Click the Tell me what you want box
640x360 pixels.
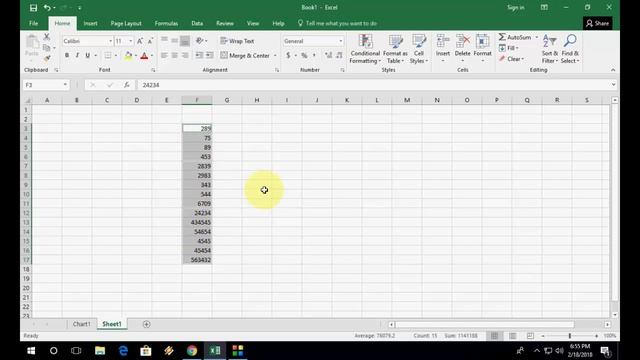coord(337,23)
